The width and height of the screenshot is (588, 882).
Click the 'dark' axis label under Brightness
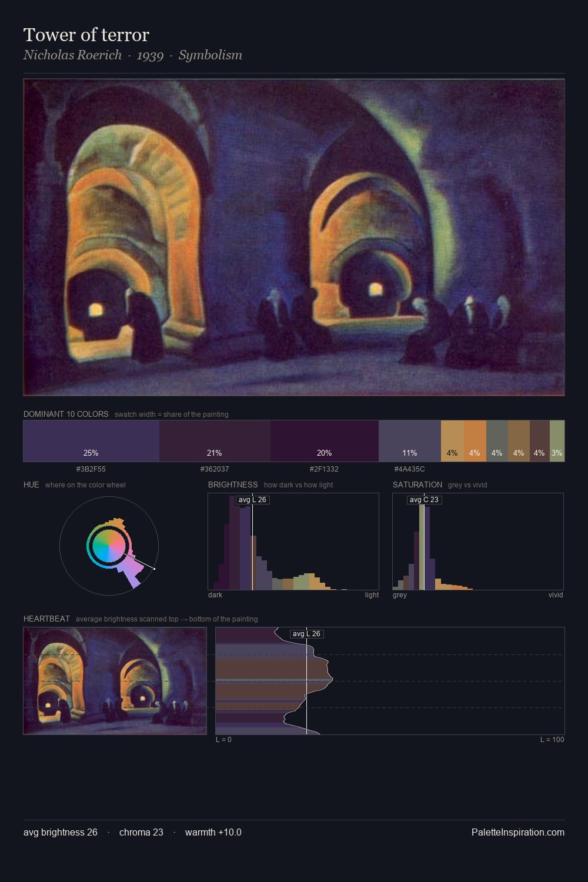pyautogui.click(x=215, y=595)
